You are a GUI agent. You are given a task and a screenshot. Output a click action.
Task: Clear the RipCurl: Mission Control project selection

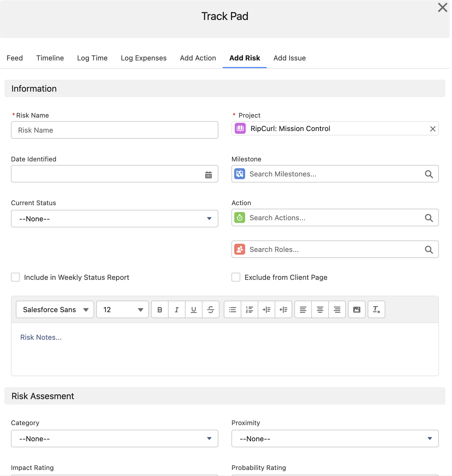click(x=433, y=129)
